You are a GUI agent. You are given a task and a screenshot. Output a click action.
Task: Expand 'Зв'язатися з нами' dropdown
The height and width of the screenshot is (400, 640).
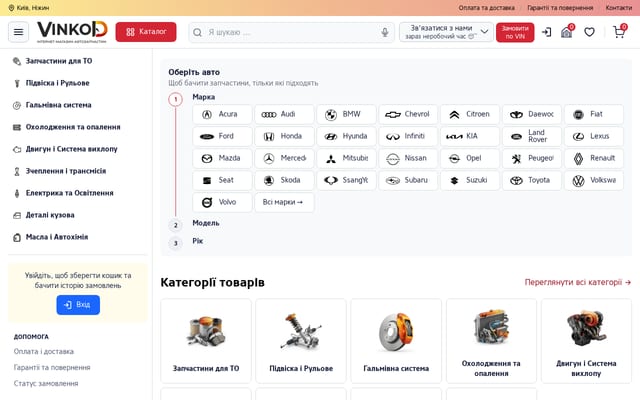[446, 32]
